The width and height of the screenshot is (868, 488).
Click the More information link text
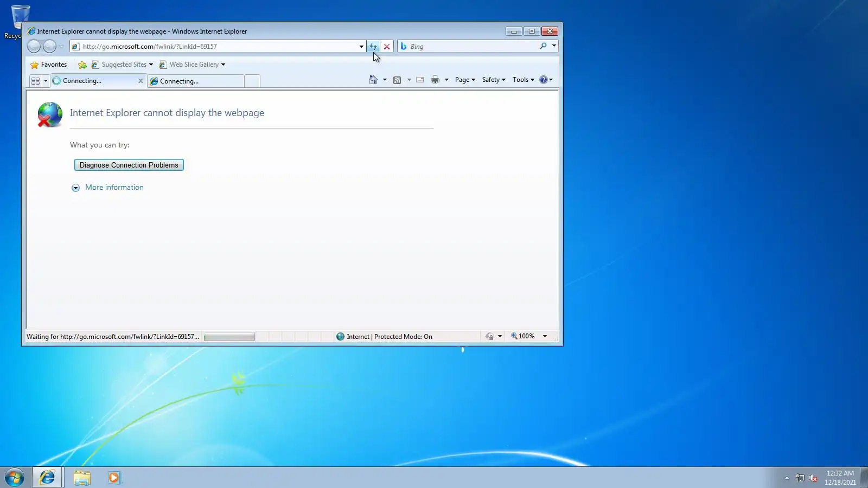point(114,187)
